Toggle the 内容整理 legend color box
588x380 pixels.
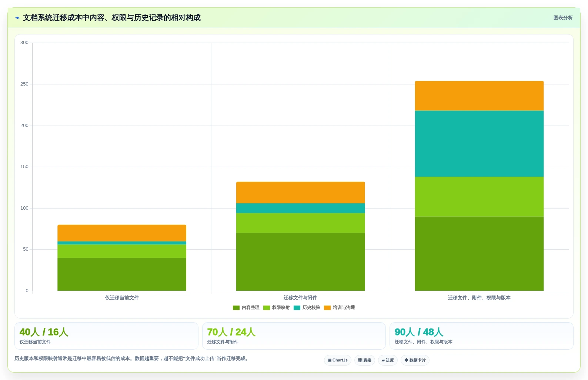pyautogui.click(x=236, y=308)
